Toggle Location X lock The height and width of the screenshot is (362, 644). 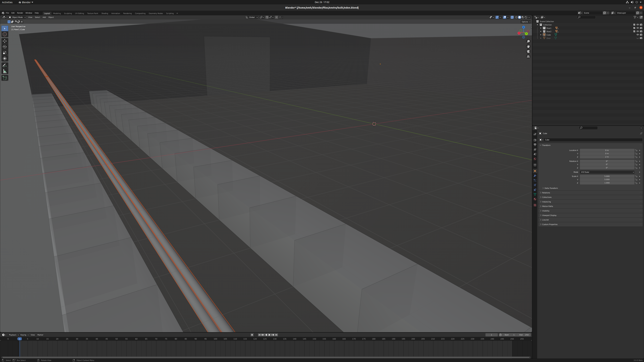click(x=636, y=150)
